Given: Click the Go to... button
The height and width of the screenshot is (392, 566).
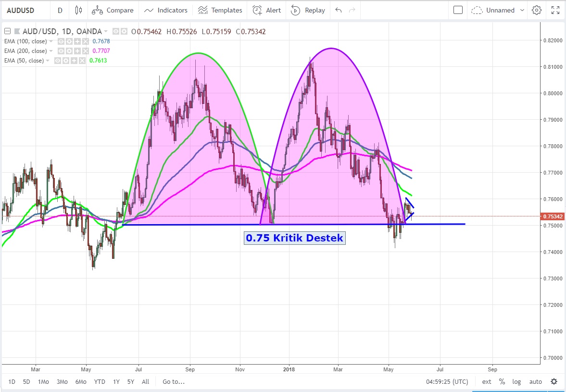Looking at the screenshot, I should pyautogui.click(x=174, y=382).
